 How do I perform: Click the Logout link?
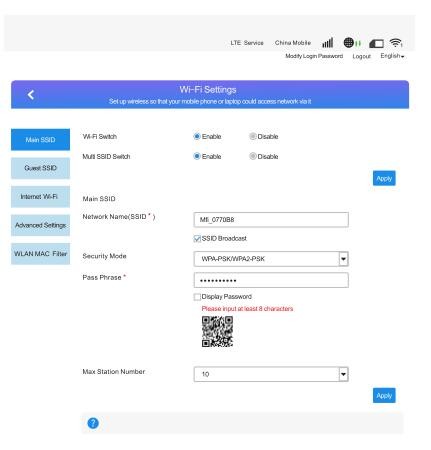click(x=362, y=56)
